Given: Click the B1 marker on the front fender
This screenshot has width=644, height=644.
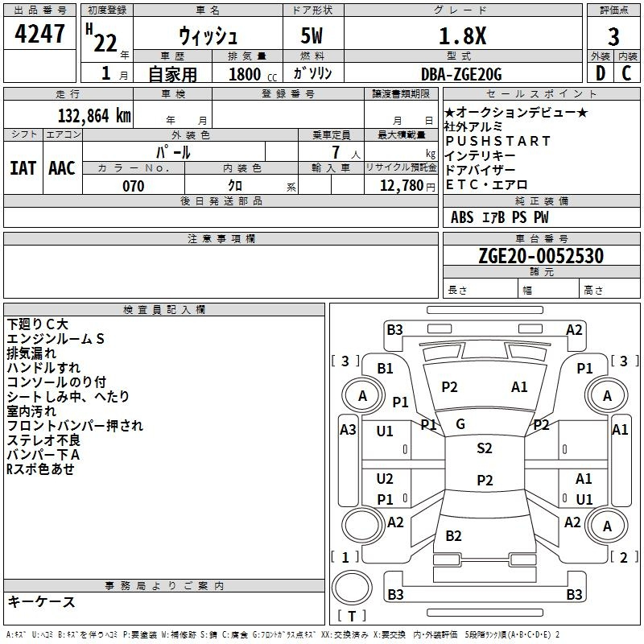Looking at the screenshot, I should click(386, 368).
